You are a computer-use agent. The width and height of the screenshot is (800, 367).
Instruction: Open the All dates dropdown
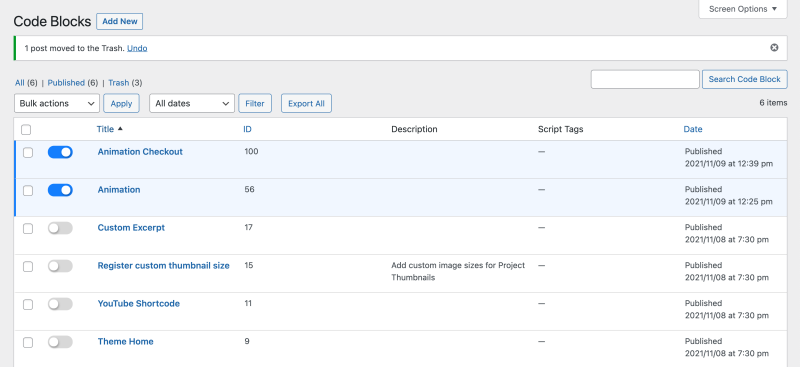[x=192, y=103]
